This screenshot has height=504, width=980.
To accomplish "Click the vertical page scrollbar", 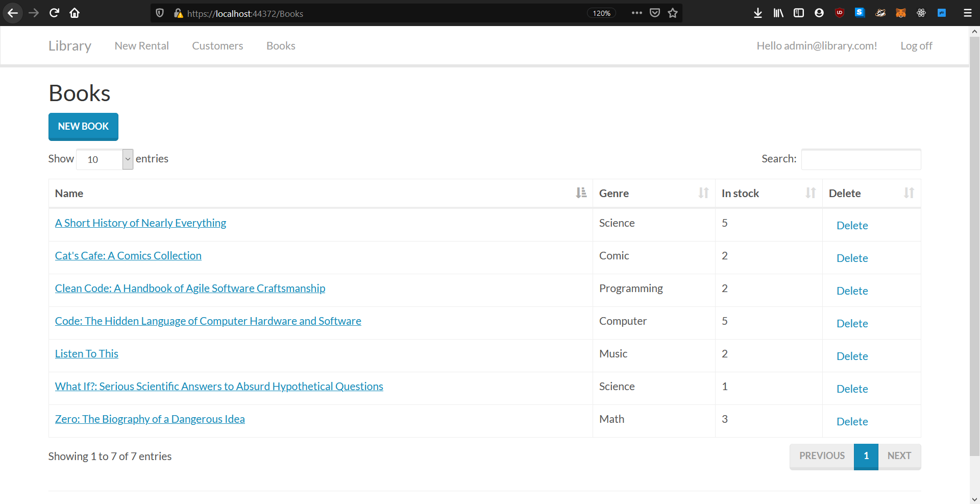I will tap(974, 245).
